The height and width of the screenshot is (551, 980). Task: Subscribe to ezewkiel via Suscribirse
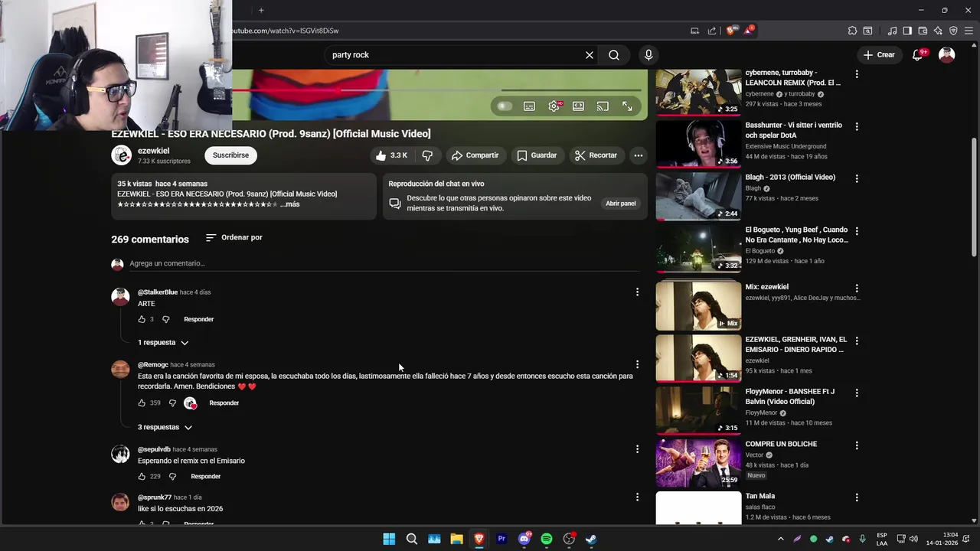click(x=230, y=155)
